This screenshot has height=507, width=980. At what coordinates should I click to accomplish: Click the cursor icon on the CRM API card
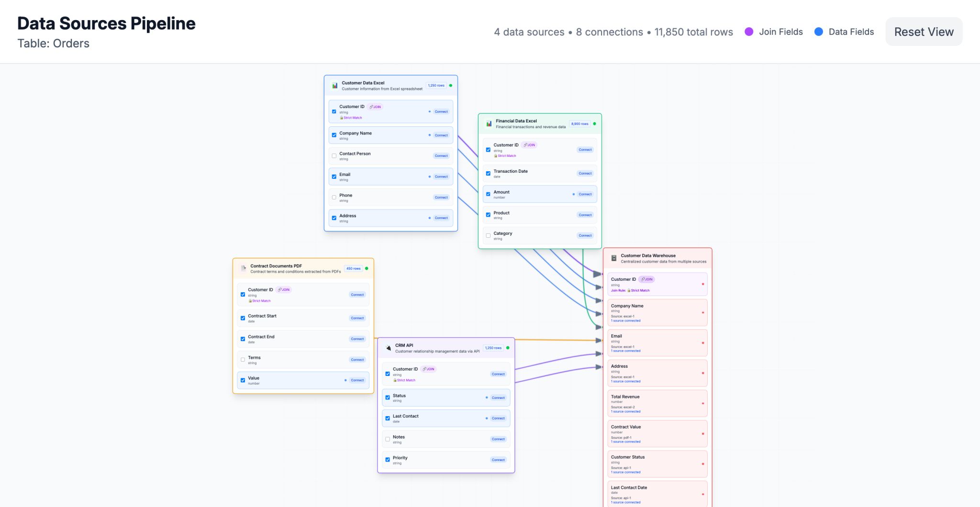(388, 348)
